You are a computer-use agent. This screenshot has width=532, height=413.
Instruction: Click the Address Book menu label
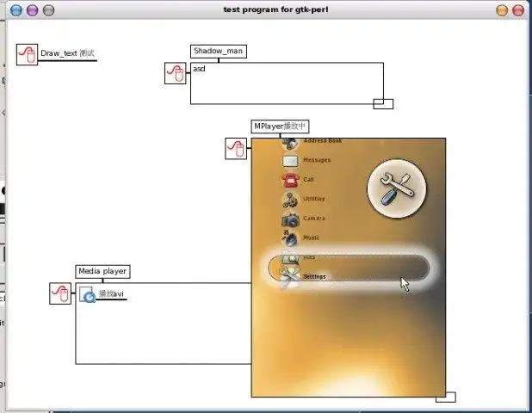click(x=323, y=140)
